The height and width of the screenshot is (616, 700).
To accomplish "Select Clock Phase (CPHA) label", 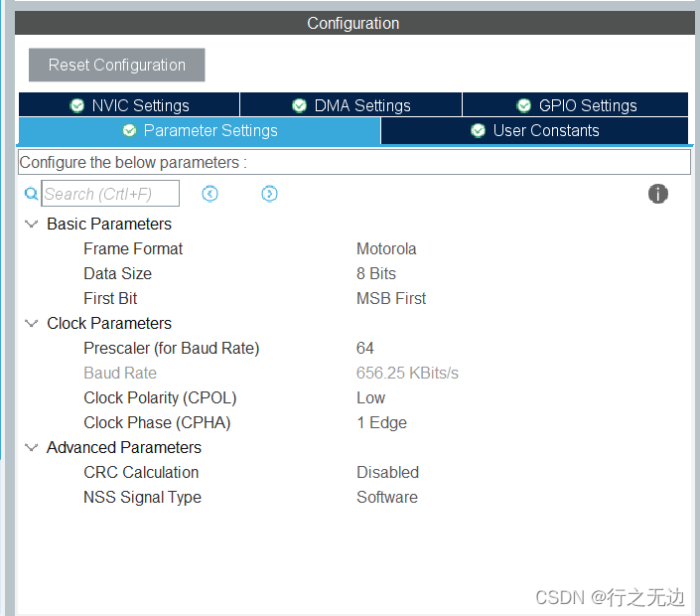I will coord(157,422).
